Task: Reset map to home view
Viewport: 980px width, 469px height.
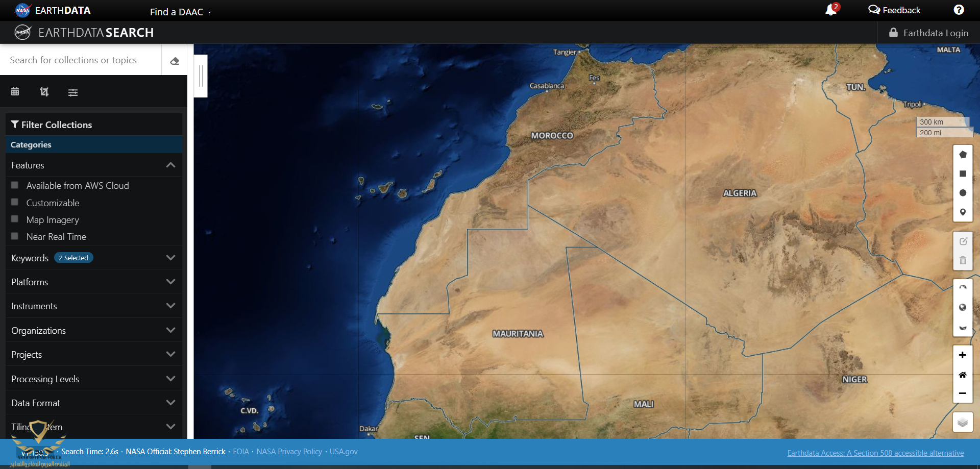Action: (x=962, y=375)
